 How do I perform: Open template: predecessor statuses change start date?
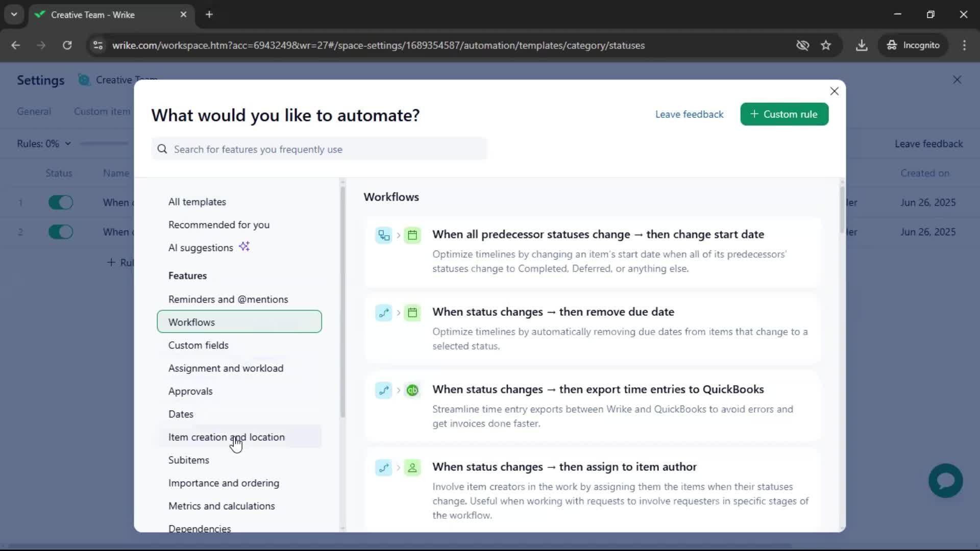point(593,252)
